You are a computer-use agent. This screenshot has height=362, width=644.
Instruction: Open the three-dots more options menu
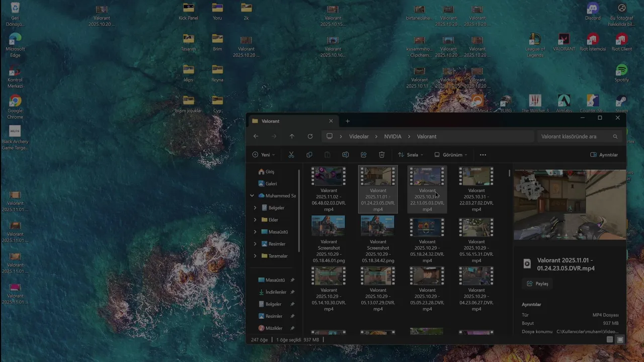[483, 155]
